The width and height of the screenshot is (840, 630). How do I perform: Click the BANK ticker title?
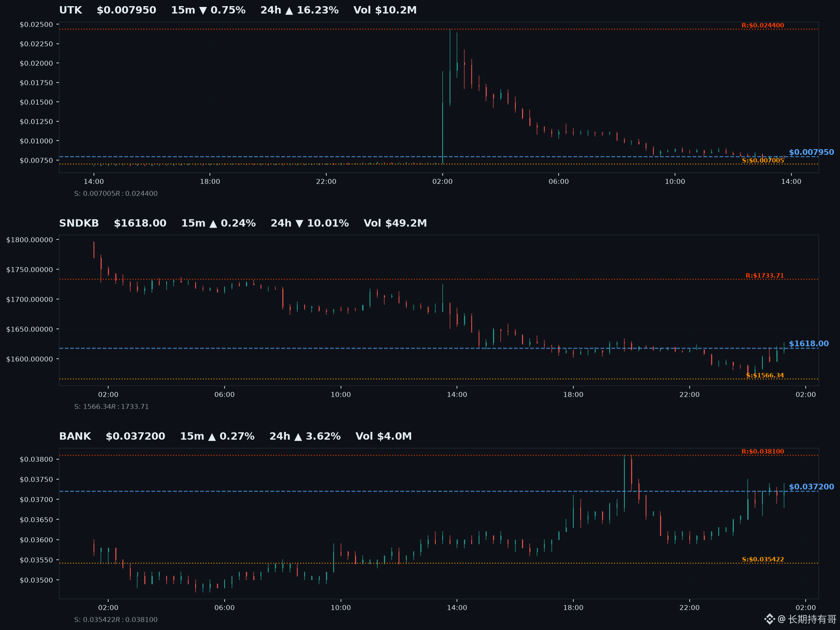75,436
